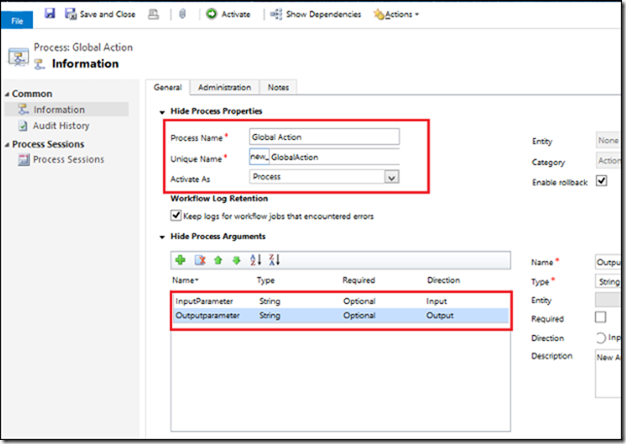
Task: Open the Activate As dropdown
Action: [x=391, y=177]
